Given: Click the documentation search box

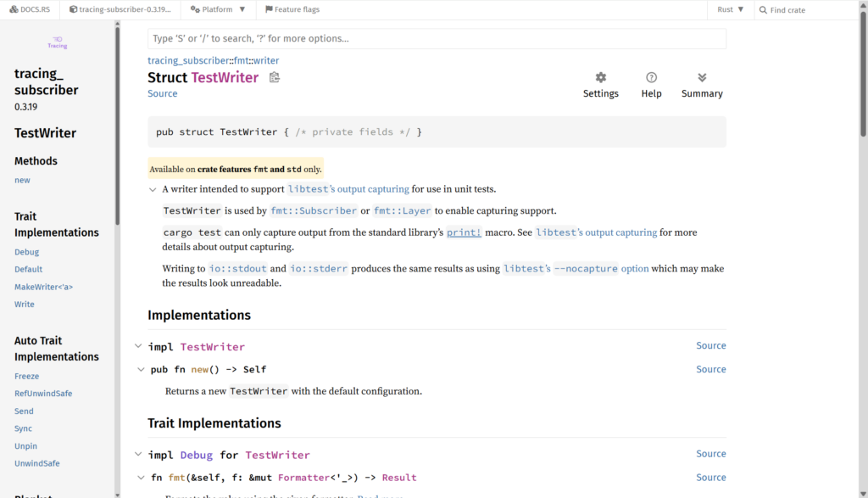Looking at the screenshot, I should [437, 39].
